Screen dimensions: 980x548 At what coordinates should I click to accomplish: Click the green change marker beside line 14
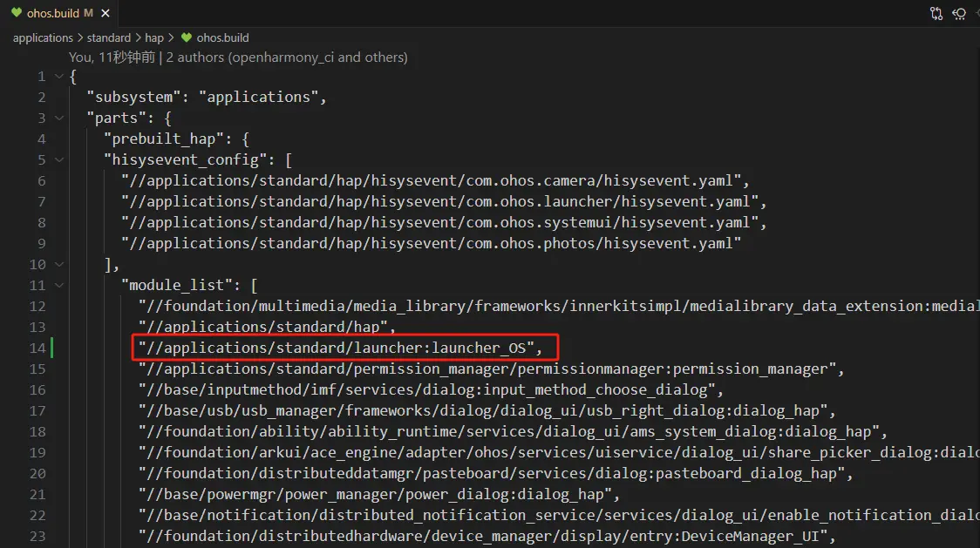51,348
